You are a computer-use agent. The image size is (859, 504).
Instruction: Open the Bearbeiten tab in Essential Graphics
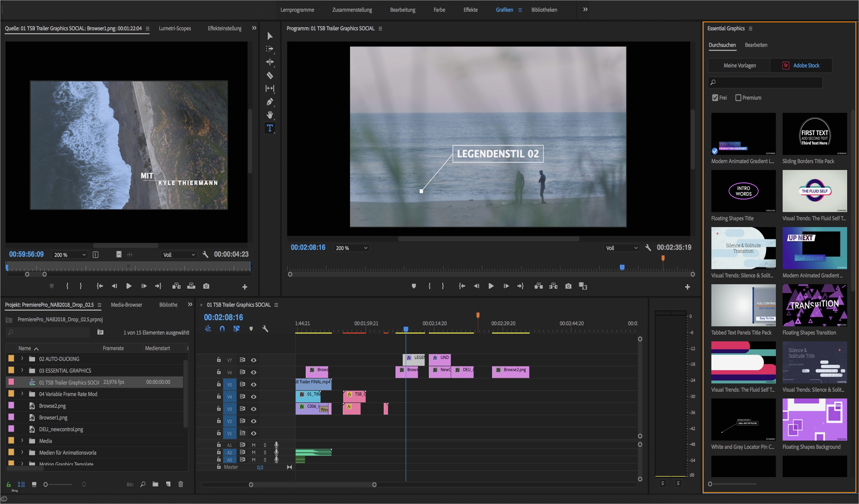tap(756, 45)
